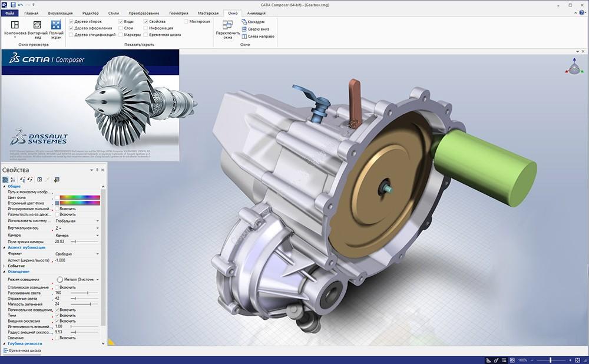Activate Полный экран full screen mode
The height and width of the screenshot is (364, 589).
click(x=57, y=25)
